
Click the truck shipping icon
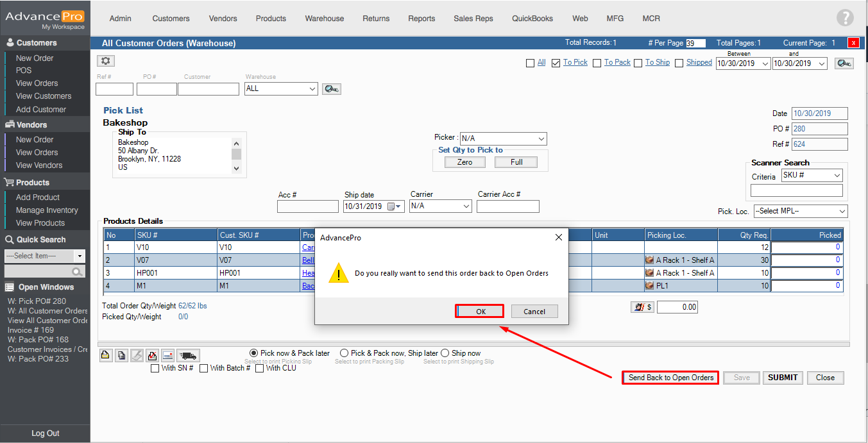click(x=187, y=356)
